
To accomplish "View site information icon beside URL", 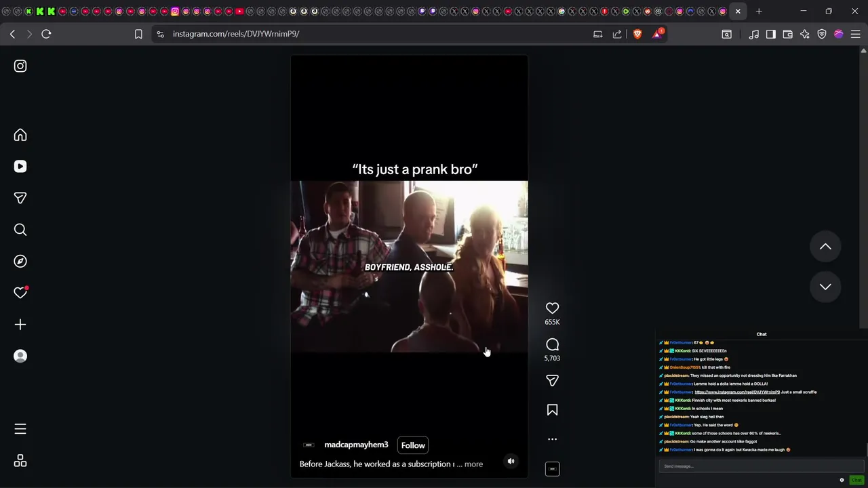I will [160, 34].
